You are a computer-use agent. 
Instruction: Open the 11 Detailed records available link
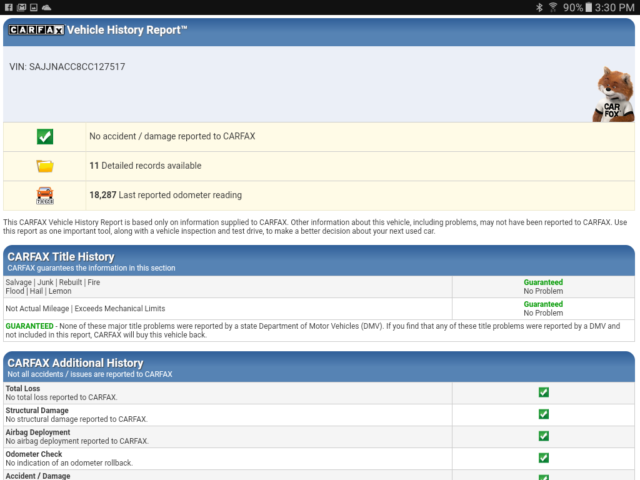145,166
